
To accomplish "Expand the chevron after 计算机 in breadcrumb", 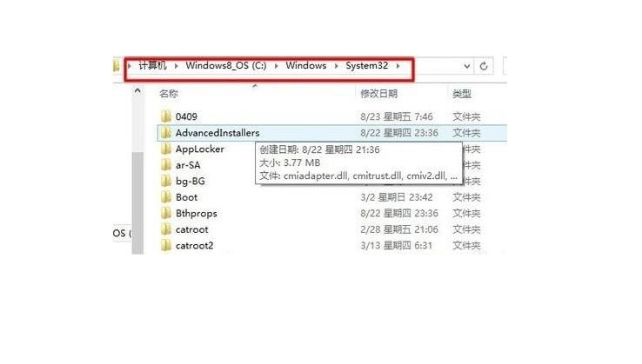I will tap(176, 66).
